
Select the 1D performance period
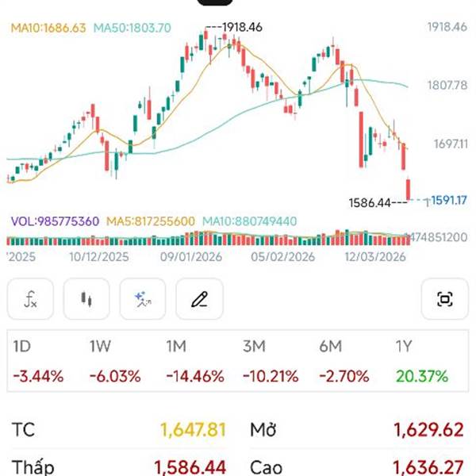click(22, 347)
